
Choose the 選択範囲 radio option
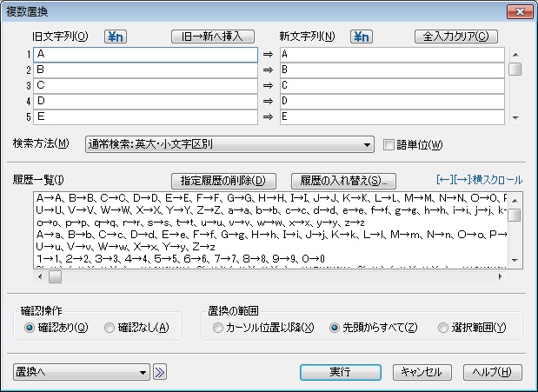point(444,328)
